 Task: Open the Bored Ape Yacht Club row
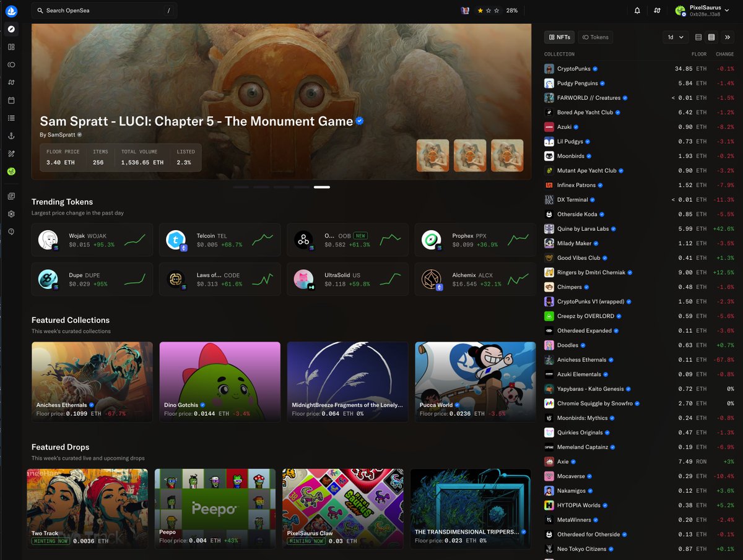click(639, 113)
